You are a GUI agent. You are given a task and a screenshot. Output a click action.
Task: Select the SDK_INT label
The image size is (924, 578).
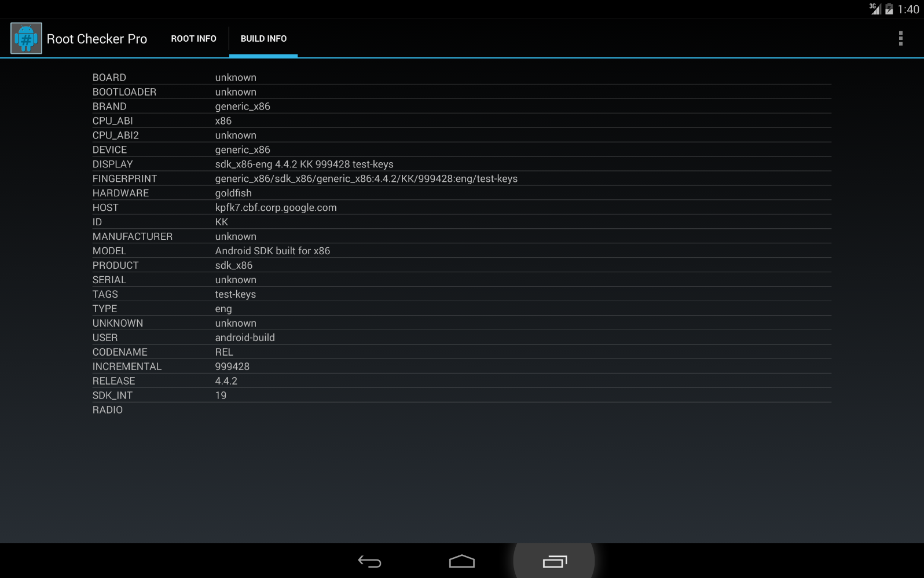coord(112,396)
